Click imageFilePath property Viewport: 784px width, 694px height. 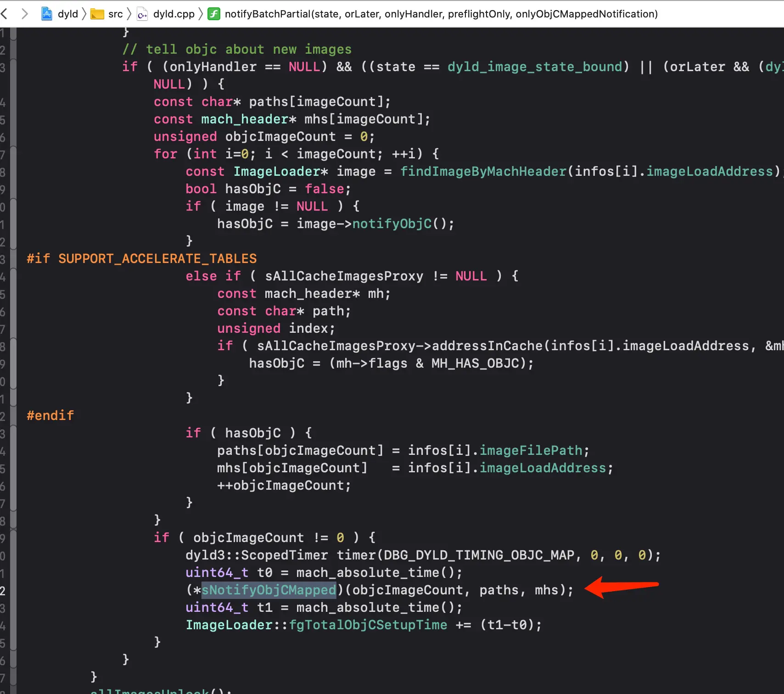click(x=531, y=450)
